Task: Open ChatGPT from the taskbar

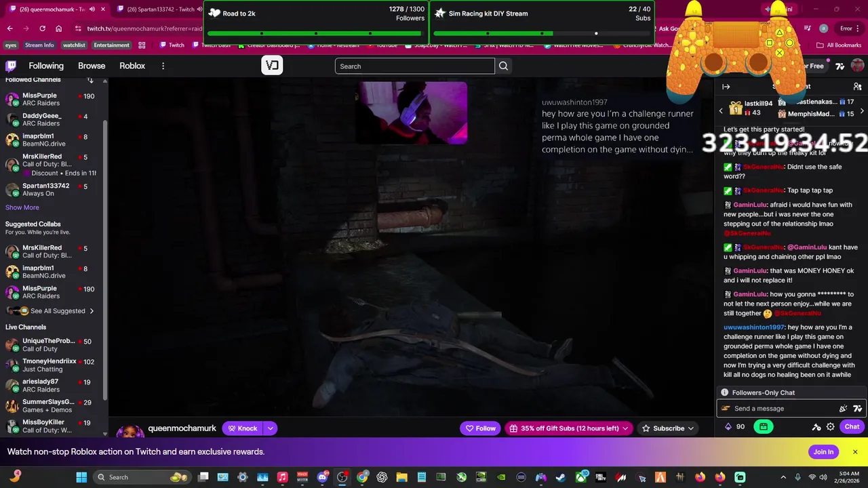Action: [382, 477]
